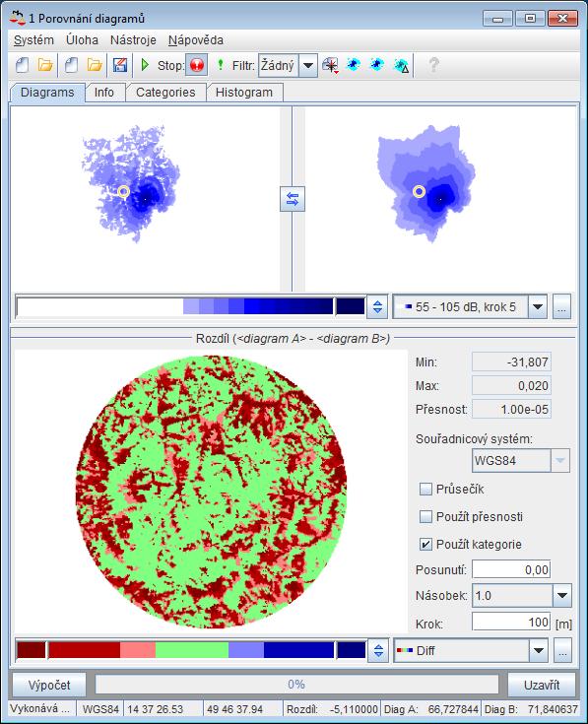Open second diagram with second folder icon
588x724 pixels.
coord(95,65)
